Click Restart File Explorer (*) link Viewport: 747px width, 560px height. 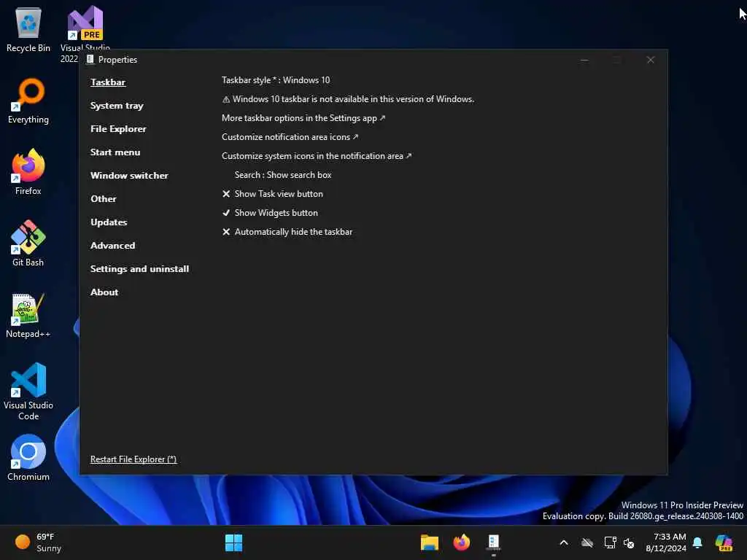point(133,459)
